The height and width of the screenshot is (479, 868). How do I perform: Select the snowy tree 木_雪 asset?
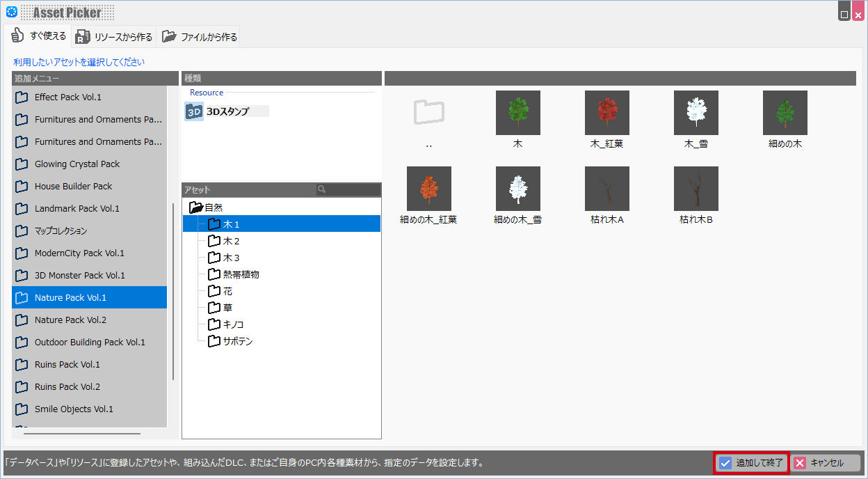click(696, 113)
